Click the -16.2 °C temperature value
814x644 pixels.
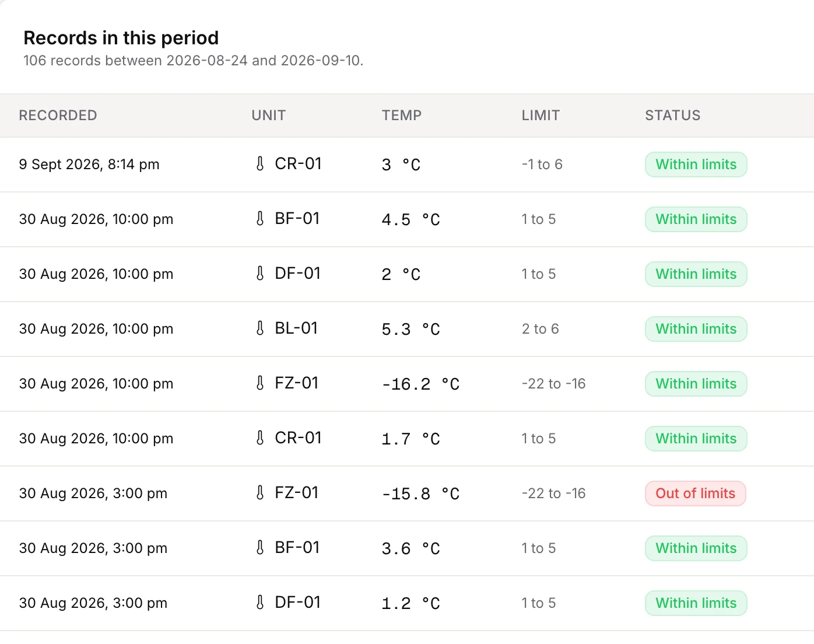click(420, 384)
